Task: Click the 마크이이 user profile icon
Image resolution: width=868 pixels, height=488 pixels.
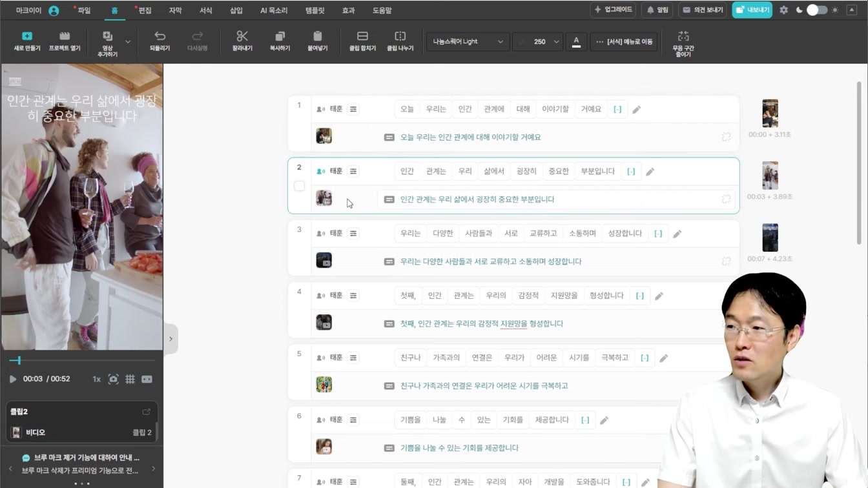Action: point(54,10)
